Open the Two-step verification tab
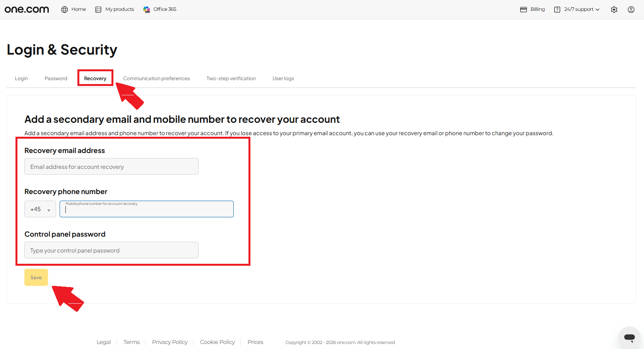 tap(231, 78)
